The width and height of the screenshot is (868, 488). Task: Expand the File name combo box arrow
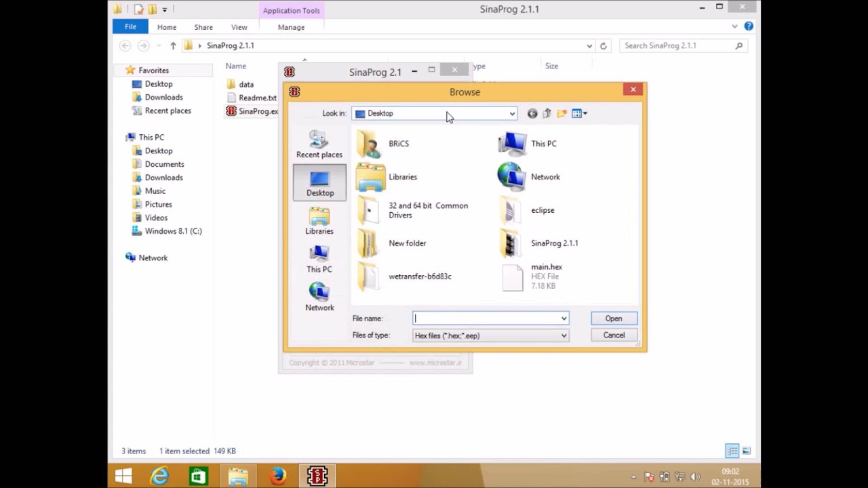[x=564, y=319]
